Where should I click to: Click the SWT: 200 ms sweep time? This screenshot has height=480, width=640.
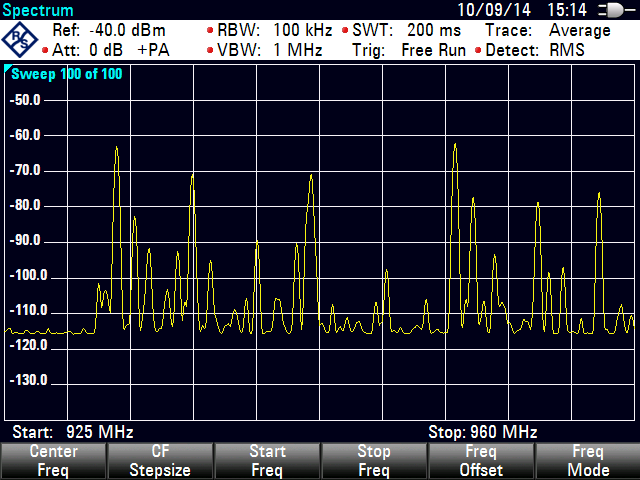pyautogui.click(x=407, y=30)
